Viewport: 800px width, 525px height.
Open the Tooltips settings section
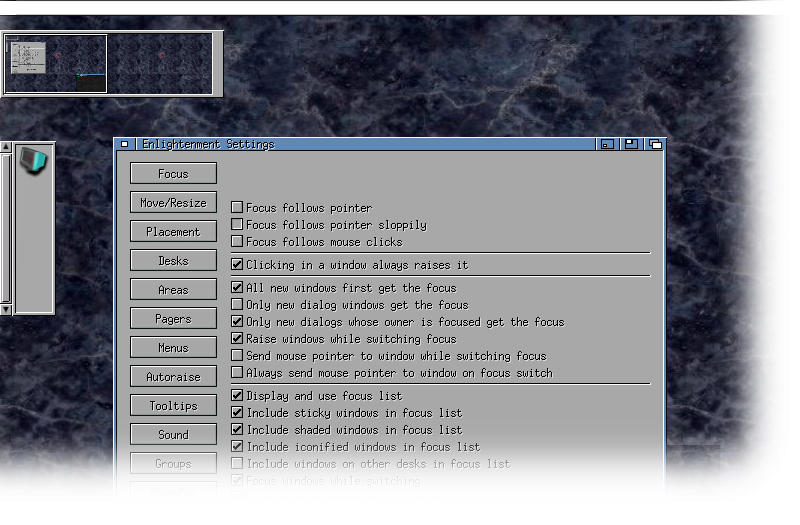(173, 406)
